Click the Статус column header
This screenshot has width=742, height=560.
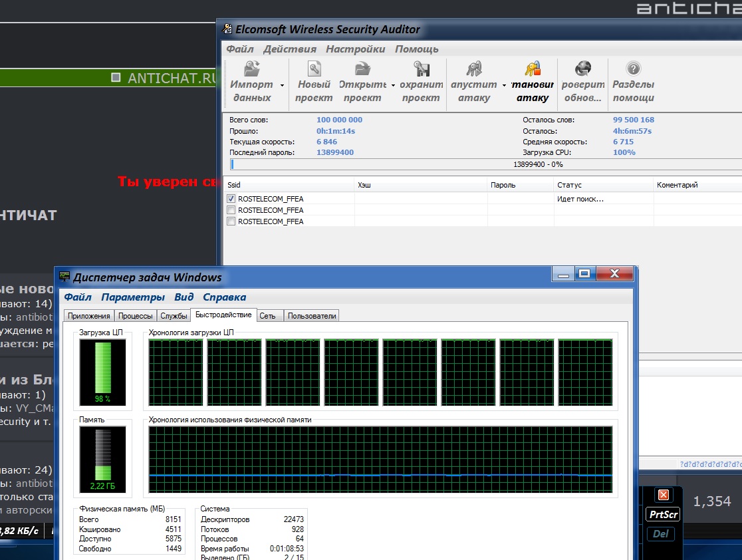[x=603, y=185]
